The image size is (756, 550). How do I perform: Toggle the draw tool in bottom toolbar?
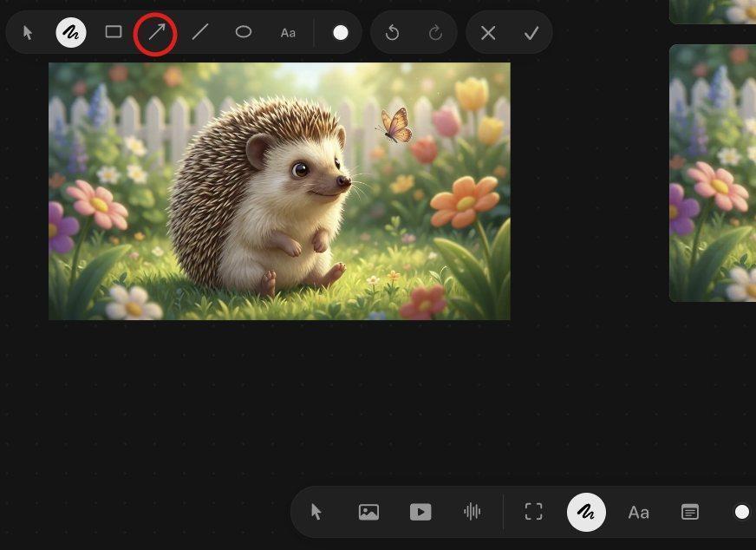pyautogui.click(x=586, y=512)
